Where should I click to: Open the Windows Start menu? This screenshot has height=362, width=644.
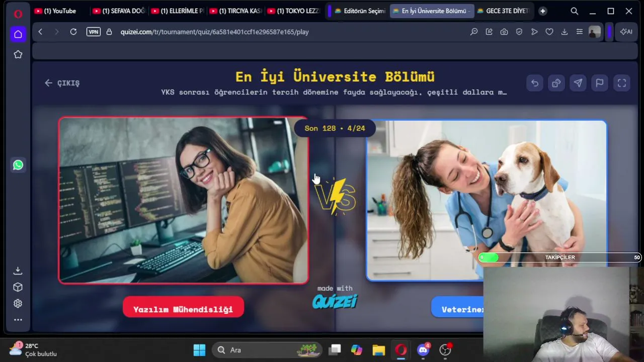point(200,350)
